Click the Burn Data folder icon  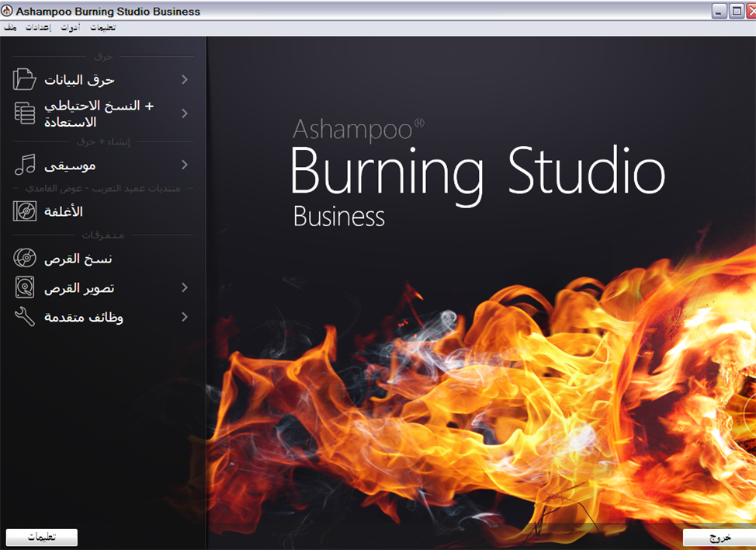tap(25, 79)
